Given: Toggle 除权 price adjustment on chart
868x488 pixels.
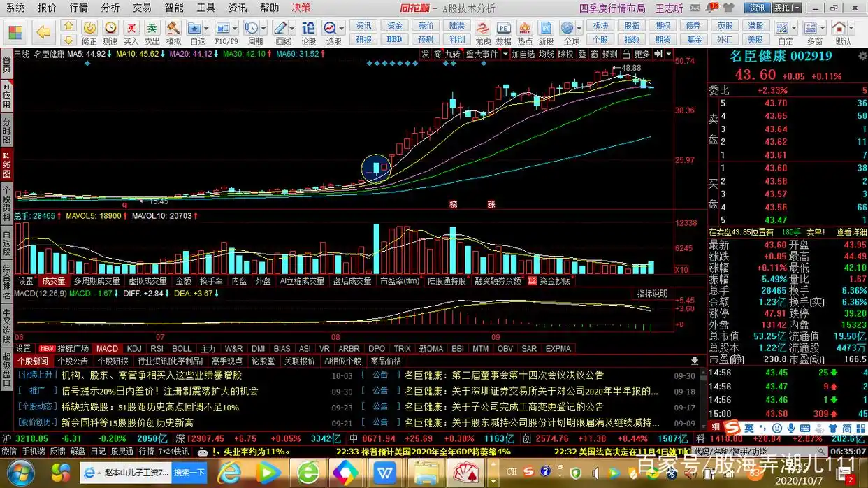Looking at the screenshot, I should click(x=565, y=54).
